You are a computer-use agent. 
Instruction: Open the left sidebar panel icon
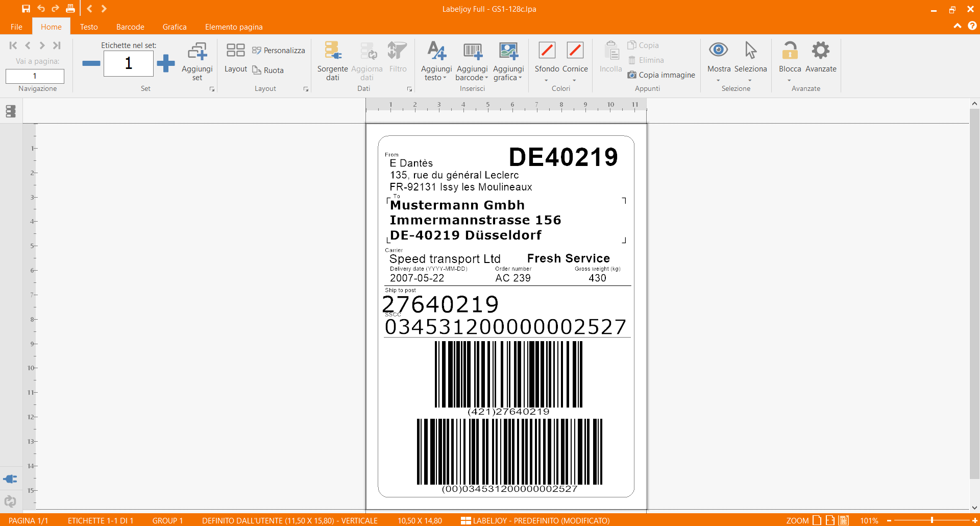(11, 111)
